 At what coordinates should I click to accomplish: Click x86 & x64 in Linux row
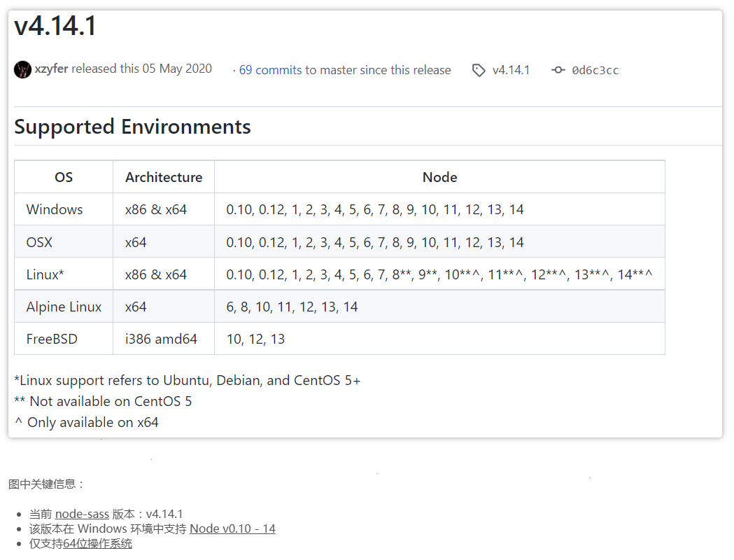164,274
